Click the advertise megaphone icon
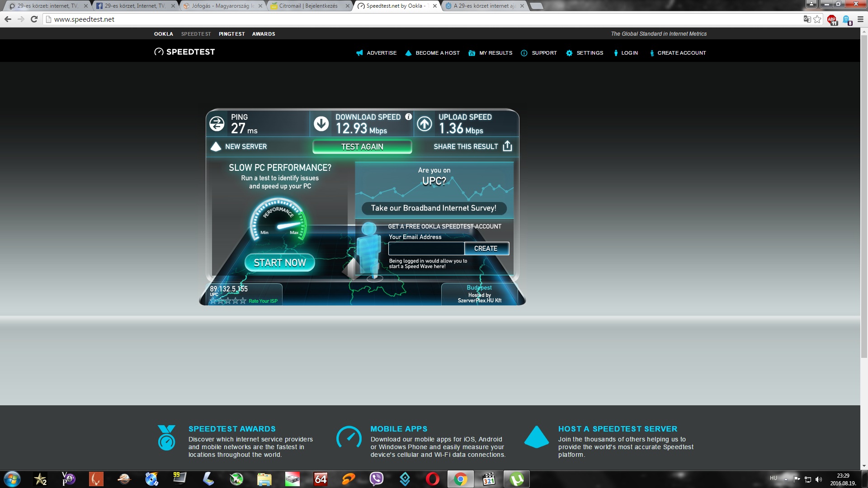 pos(359,53)
